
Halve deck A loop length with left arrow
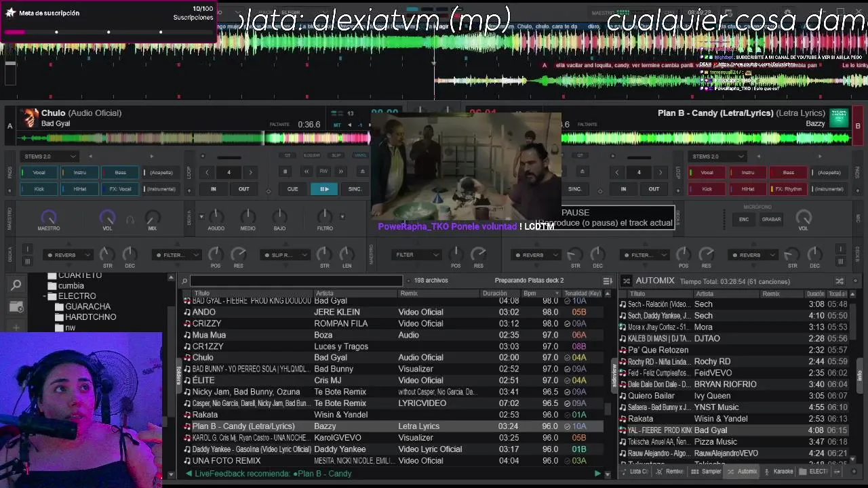click(x=207, y=172)
